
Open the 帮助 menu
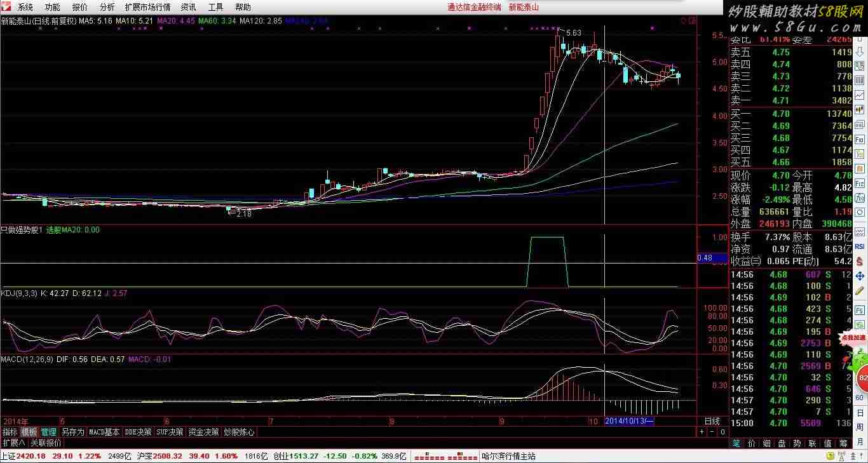coord(243,7)
